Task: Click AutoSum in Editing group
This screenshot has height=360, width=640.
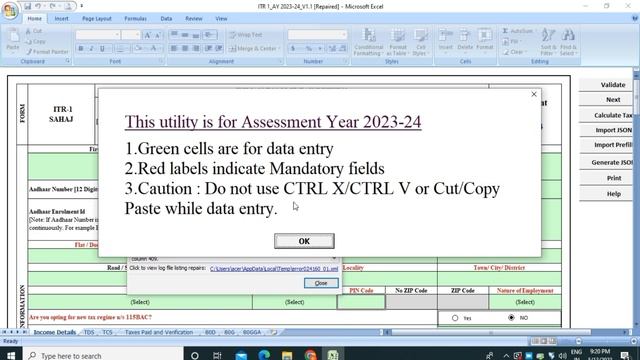Action: click(518, 31)
